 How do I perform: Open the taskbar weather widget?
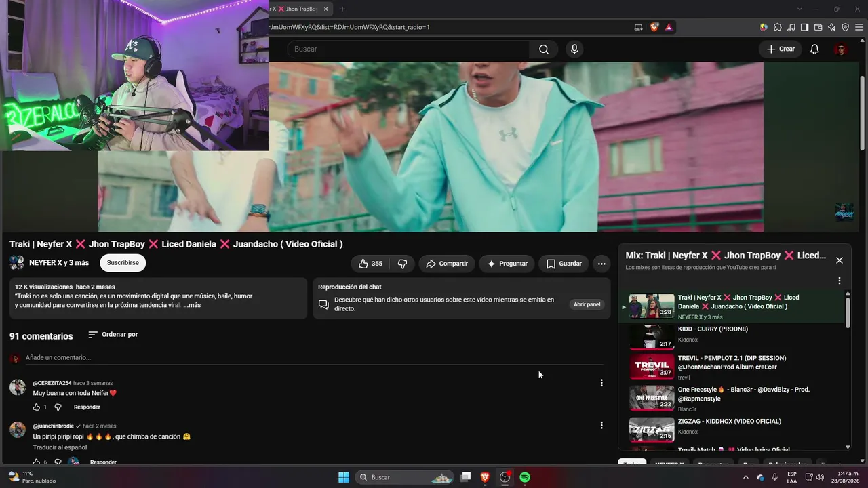[x=31, y=477]
